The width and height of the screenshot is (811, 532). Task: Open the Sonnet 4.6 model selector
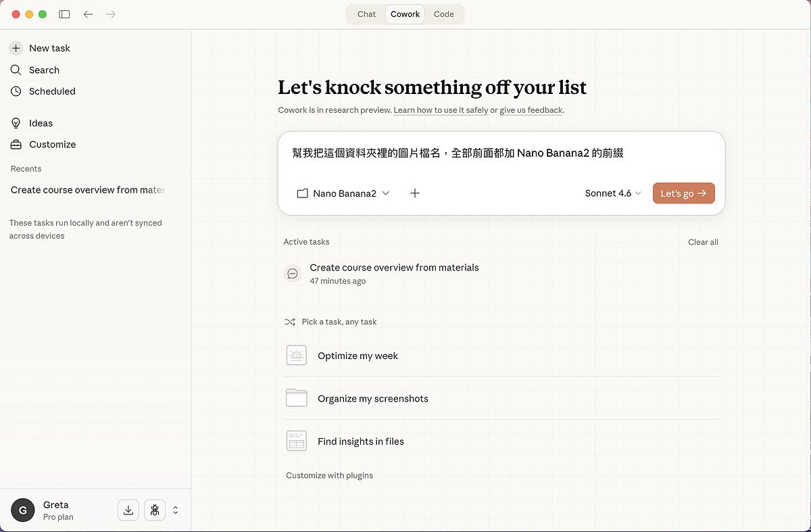pos(613,193)
